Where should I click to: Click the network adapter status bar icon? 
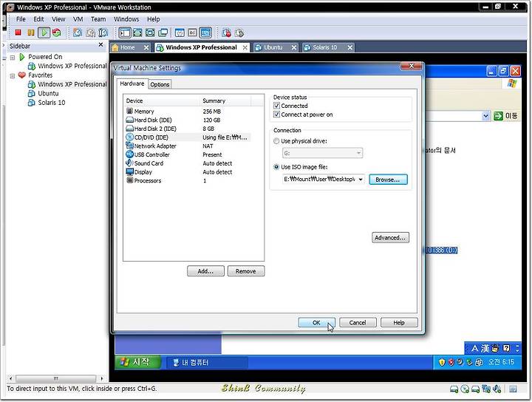click(x=486, y=389)
